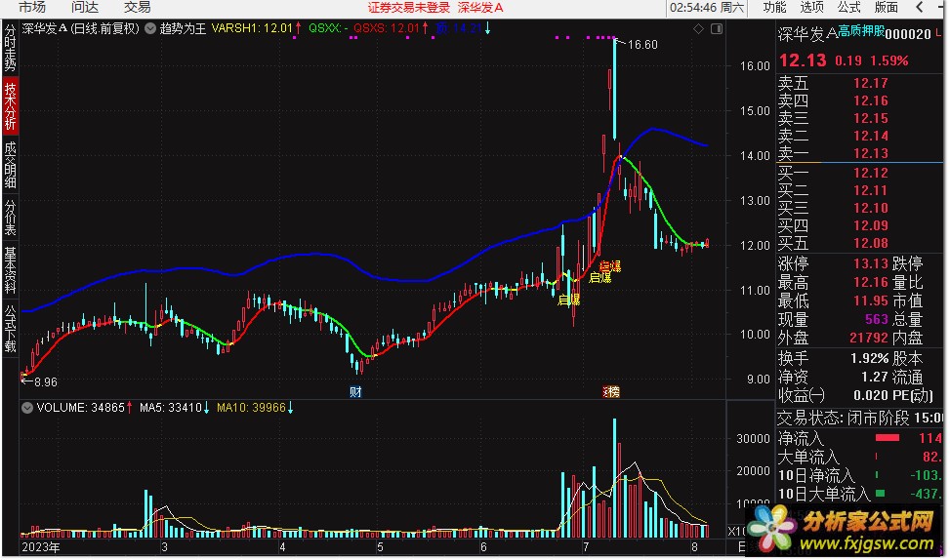Select 卖四 price 12.16
The image size is (950, 560).
pos(871,101)
